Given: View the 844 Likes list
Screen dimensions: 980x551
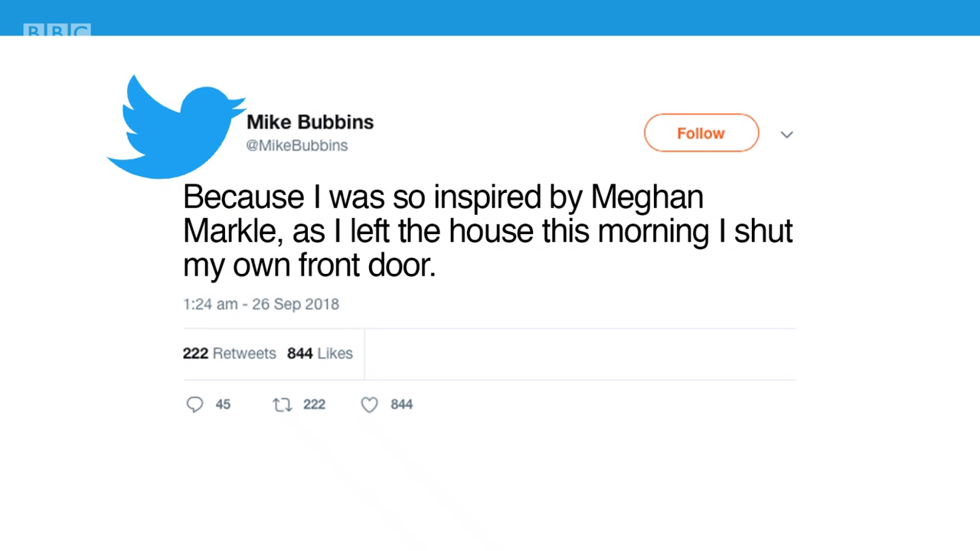Looking at the screenshot, I should [x=320, y=354].
